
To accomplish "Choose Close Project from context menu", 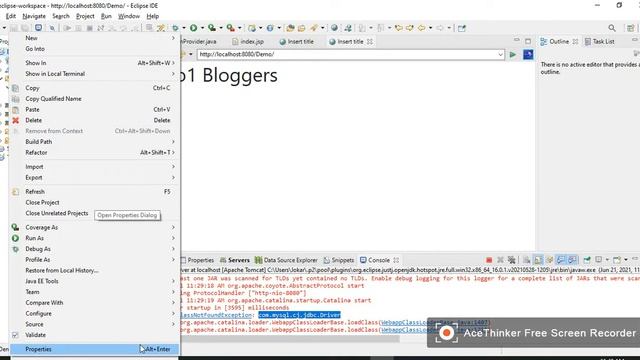I will (94, 202).
